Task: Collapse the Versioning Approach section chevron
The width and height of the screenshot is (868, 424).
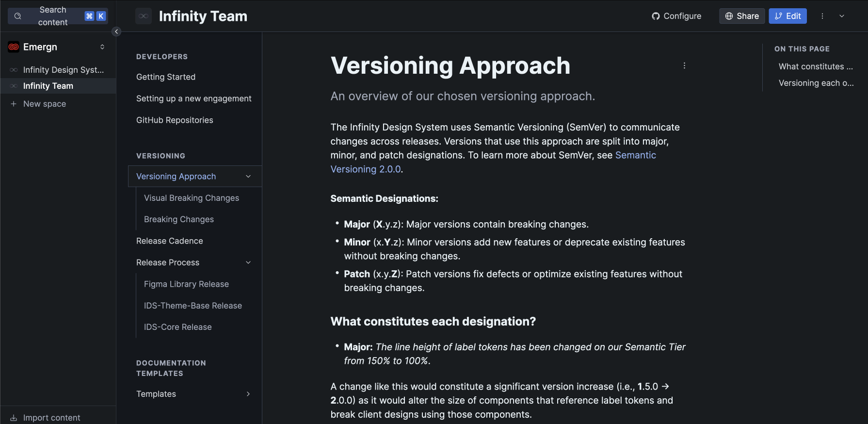Action: [x=248, y=177]
